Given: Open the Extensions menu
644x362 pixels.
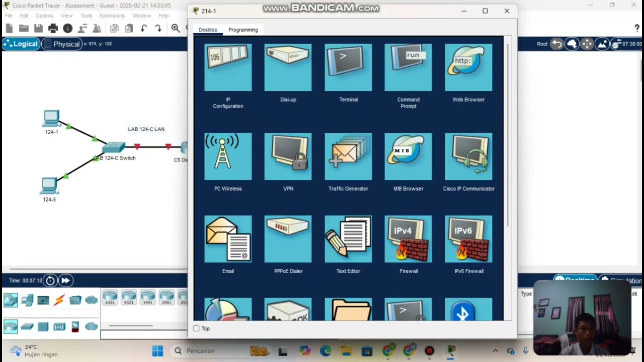Looking at the screenshot, I should click(x=112, y=16).
